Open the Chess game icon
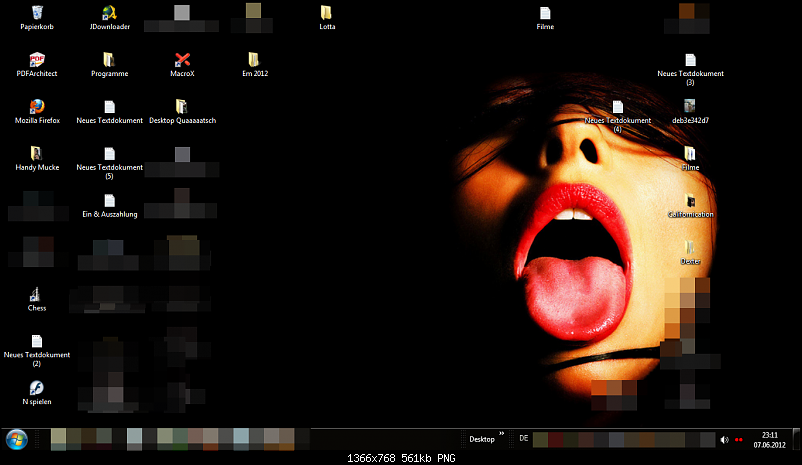Image resolution: width=802 pixels, height=465 pixels. coord(37,294)
